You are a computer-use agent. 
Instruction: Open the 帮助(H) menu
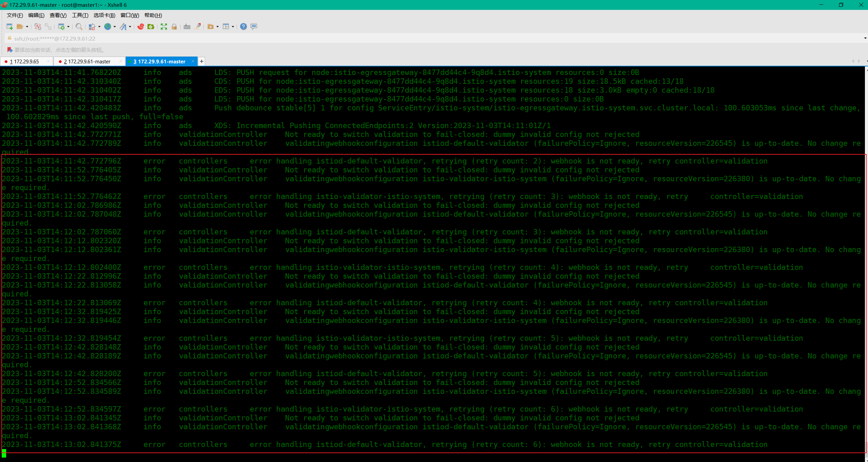(x=153, y=15)
